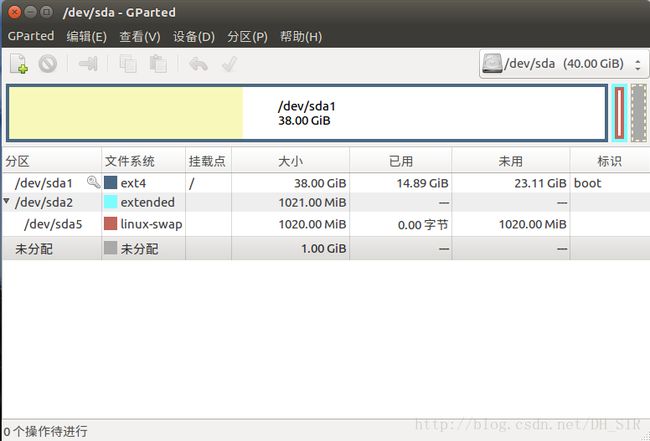Click the linux-swap file system text
Image resolution: width=650 pixels, height=441 pixels.
(x=151, y=224)
